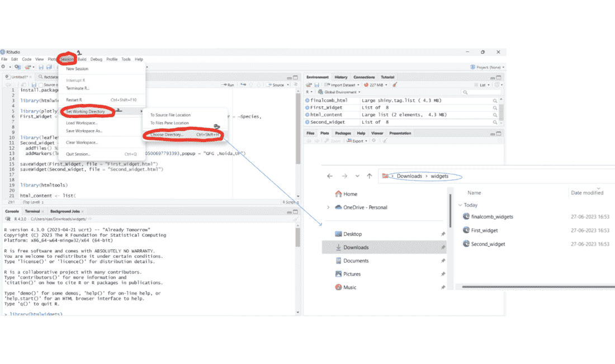This screenshot has width=615, height=364.
Task: Click the re-run previous code icon beside Run
Action: tap(243, 85)
